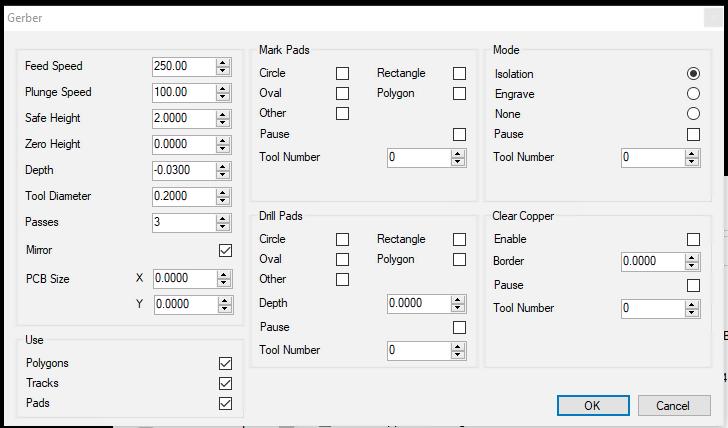Enable Pause in Mode section
The width and height of the screenshot is (728, 428).
click(x=693, y=134)
